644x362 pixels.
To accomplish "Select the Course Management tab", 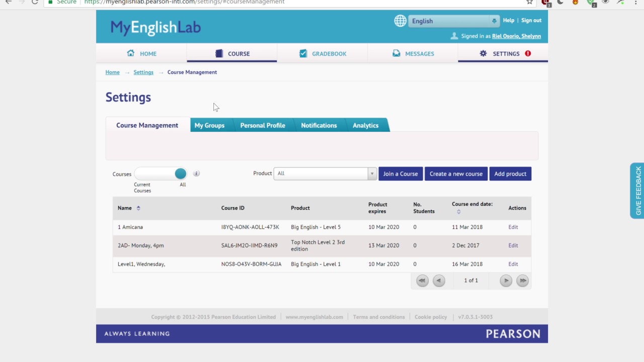I will (147, 125).
